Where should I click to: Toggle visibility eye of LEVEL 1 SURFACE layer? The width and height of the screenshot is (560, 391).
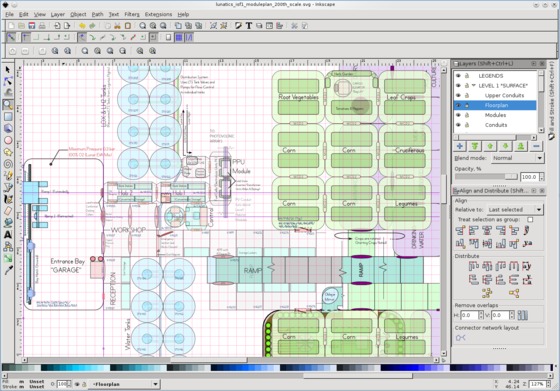458,86
